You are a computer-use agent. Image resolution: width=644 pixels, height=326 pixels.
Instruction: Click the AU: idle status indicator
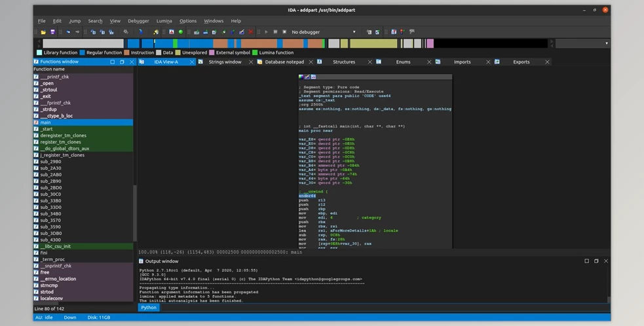click(x=44, y=317)
